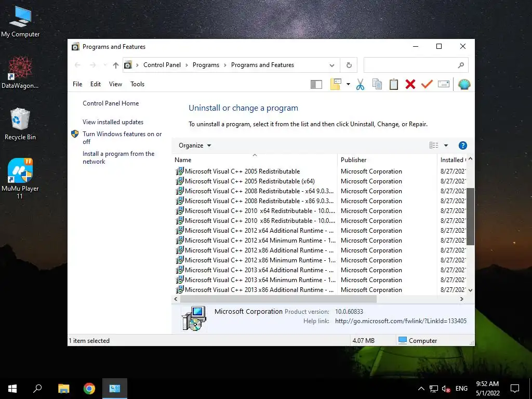The height and width of the screenshot is (399, 532).
Task: Open the recent locations dropdown chevron
Action: (105, 65)
